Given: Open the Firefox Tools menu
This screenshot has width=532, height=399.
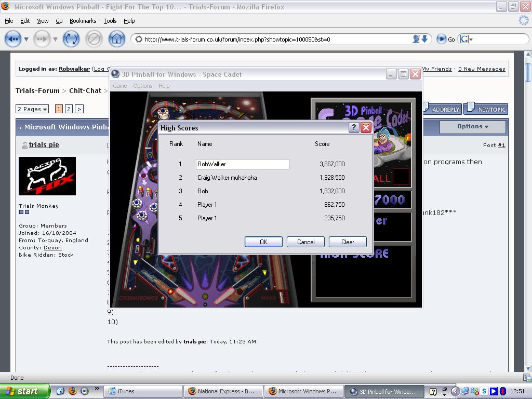Looking at the screenshot, I should pos(110,21).
